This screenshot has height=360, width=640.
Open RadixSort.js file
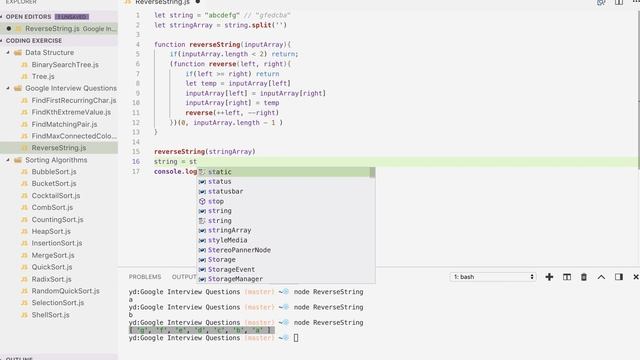tap(51, 279)
